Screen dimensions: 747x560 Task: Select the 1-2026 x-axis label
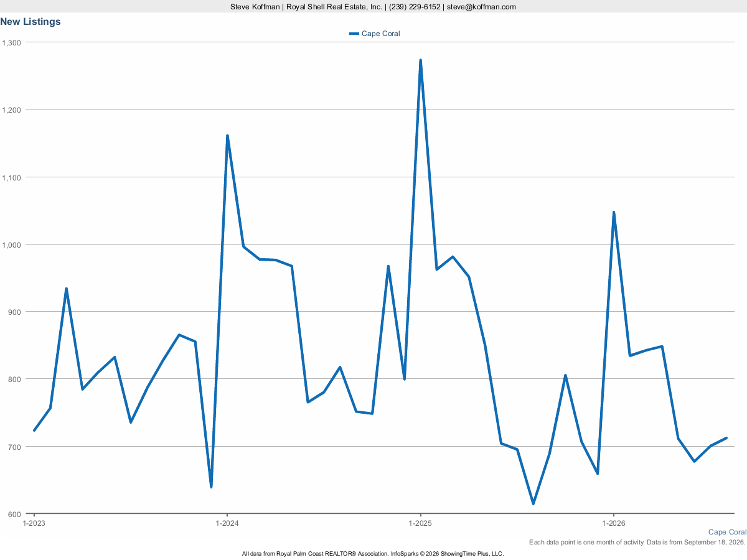click(x=614, y=523)
